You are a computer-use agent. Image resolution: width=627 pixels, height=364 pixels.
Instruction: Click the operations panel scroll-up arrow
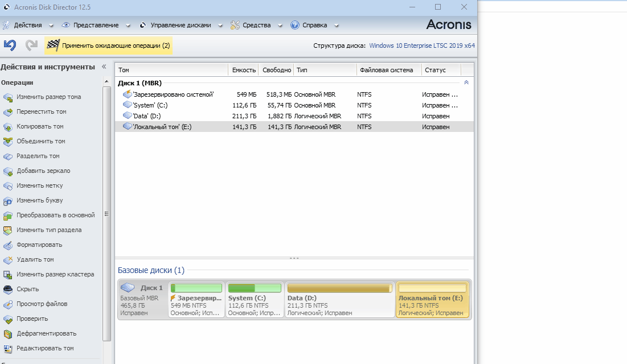(x=106, y=81)
